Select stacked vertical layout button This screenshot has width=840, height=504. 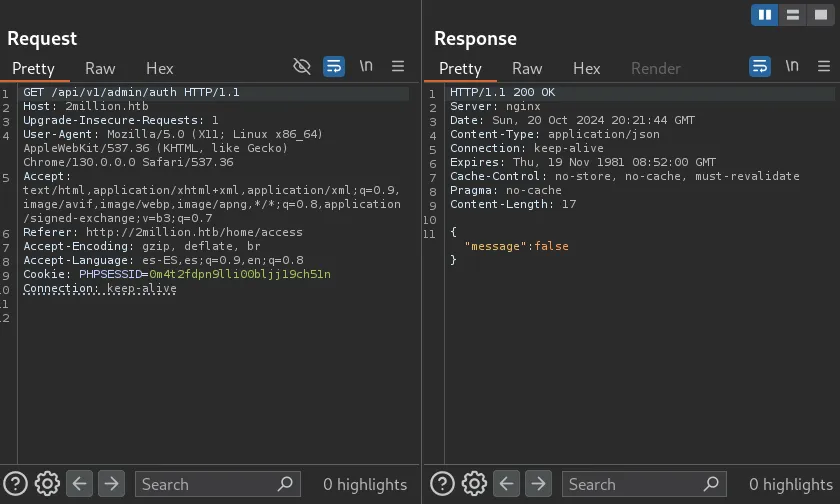[792, 15]
